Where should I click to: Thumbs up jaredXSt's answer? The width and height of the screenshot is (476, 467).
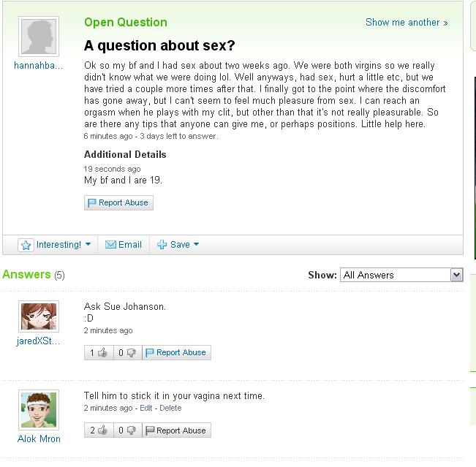coord(102,352)
